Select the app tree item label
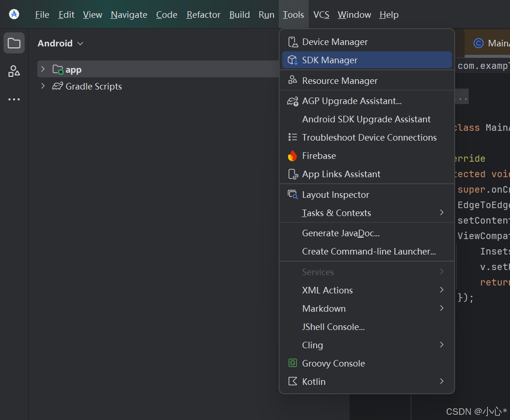The image size is (510, 420). point(74,70)
